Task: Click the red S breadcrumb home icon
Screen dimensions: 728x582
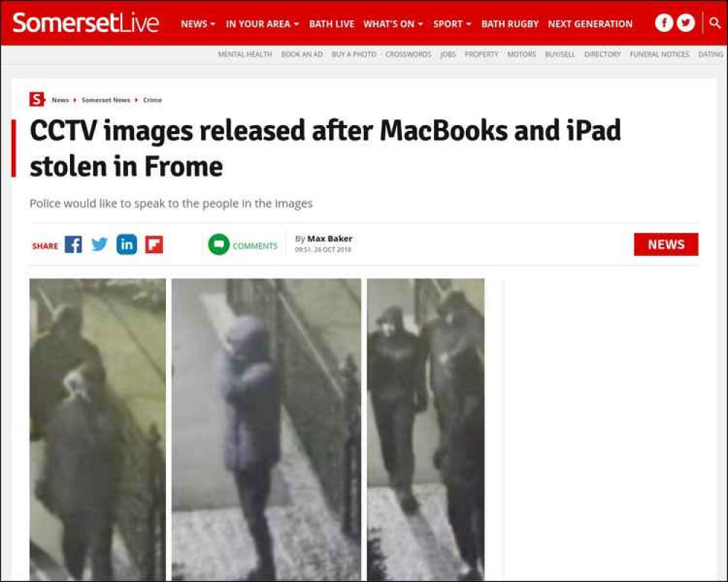Action: [x=36, y=100]
